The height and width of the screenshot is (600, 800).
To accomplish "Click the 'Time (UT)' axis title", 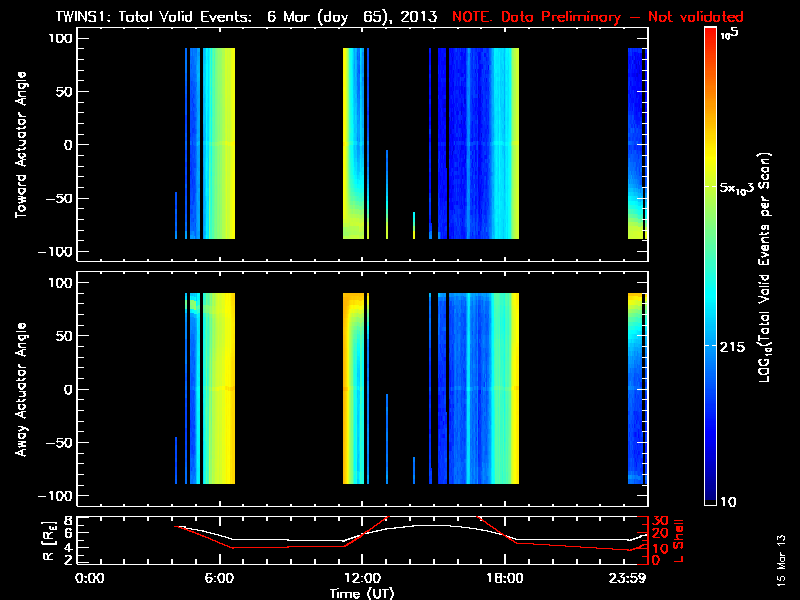I will point(361,593).
